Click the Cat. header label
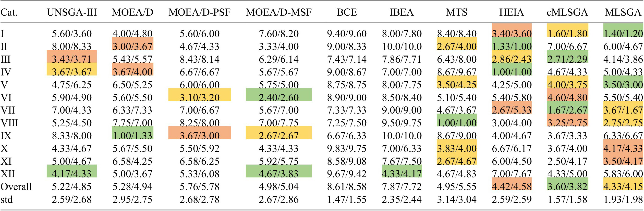The height and width of the screenshot is (211, 644). pyautogui.click(x=9, y=13)
